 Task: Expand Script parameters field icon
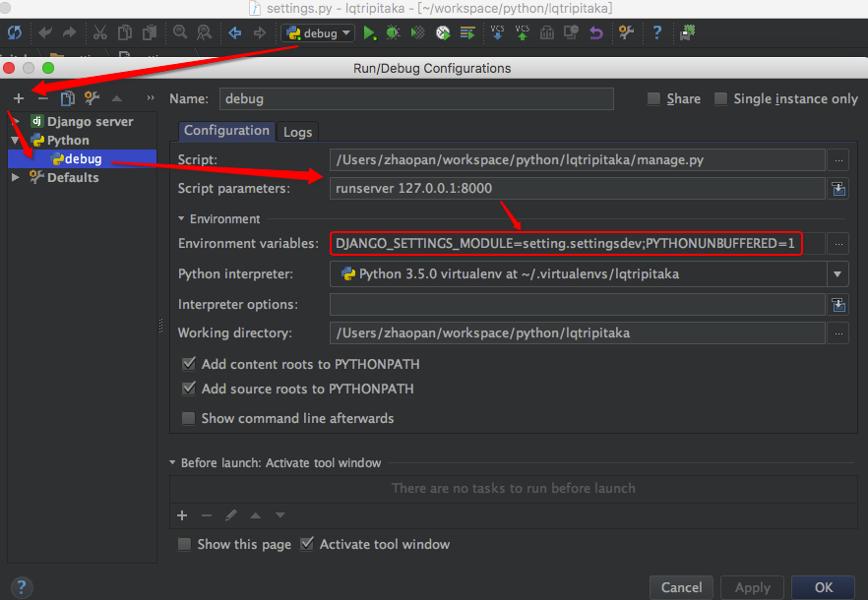click(x=838, y=189)
